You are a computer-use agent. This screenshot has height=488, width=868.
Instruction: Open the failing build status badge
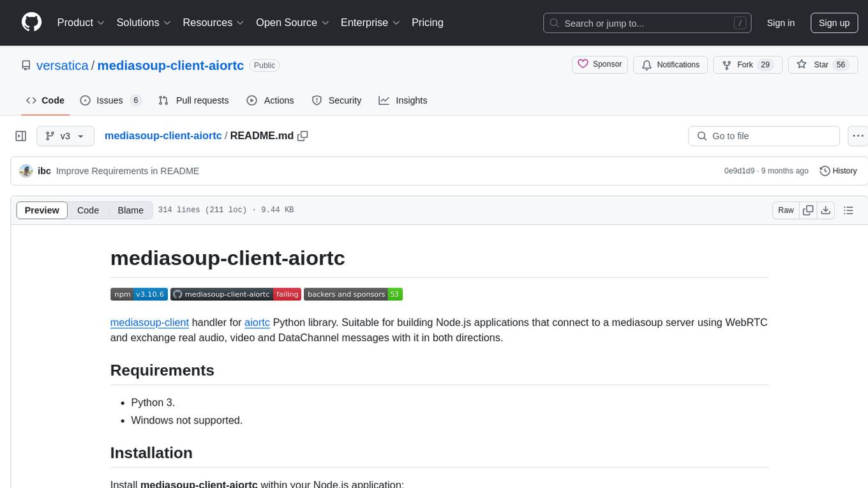(x=236, y=294)
